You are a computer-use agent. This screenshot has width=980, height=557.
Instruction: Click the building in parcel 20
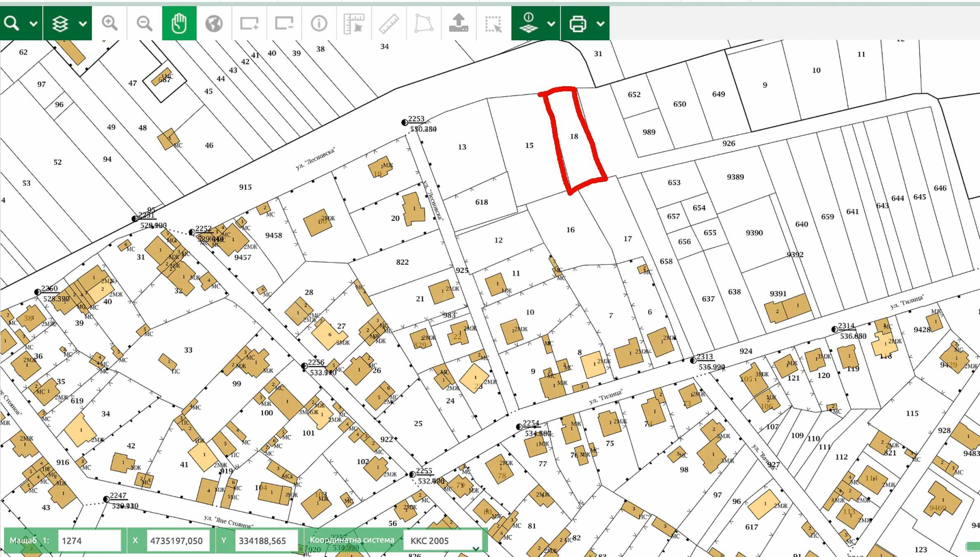point(414,209)
